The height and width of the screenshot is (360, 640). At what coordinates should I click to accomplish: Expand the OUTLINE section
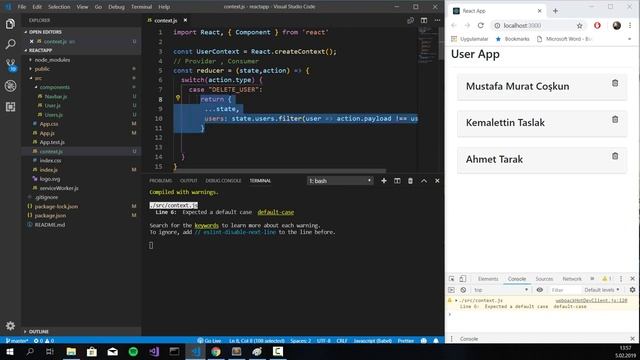tap(39, 331)
